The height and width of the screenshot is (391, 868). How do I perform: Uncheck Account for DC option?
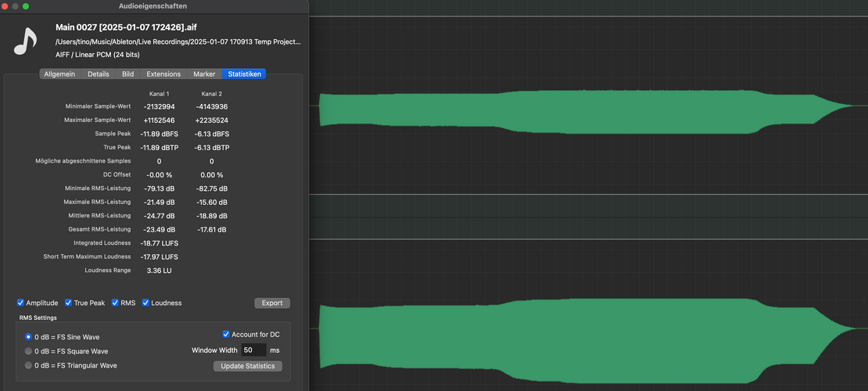click(x=226, y=334)
